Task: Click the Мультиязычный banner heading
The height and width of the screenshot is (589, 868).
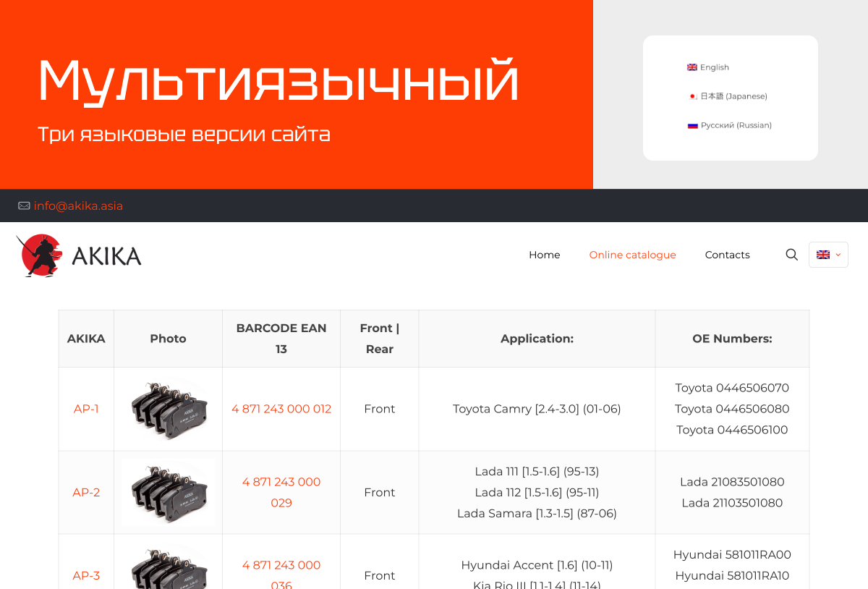Action: (278, 81)
